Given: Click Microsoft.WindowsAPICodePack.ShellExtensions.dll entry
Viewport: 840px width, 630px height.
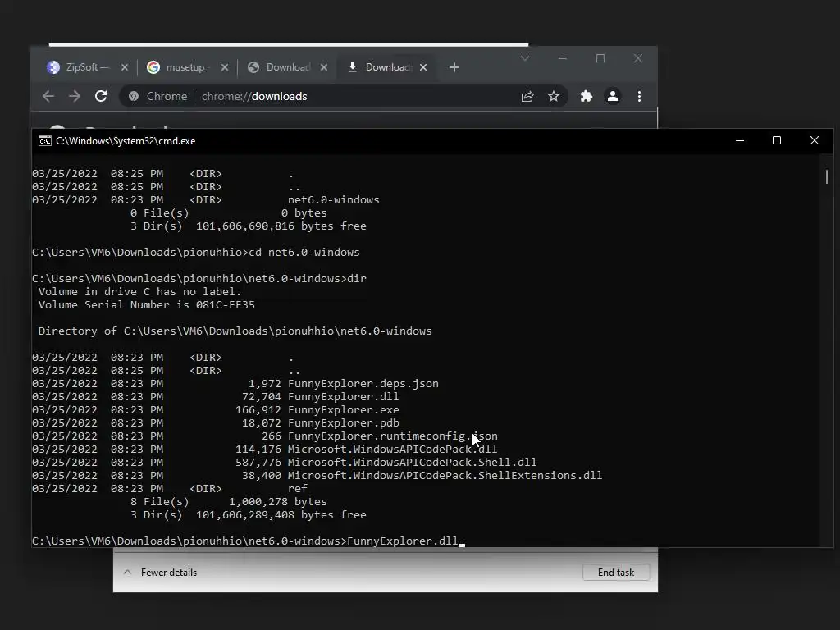Looking at the screenshot, I should click(x=445, y=475).
